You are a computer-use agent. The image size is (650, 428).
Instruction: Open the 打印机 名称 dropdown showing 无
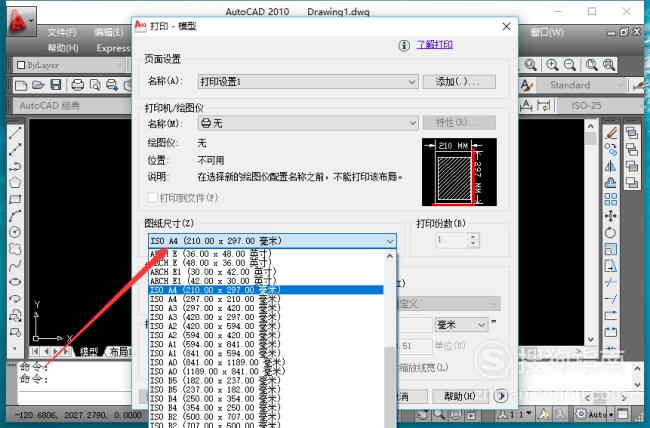(308, 123)
